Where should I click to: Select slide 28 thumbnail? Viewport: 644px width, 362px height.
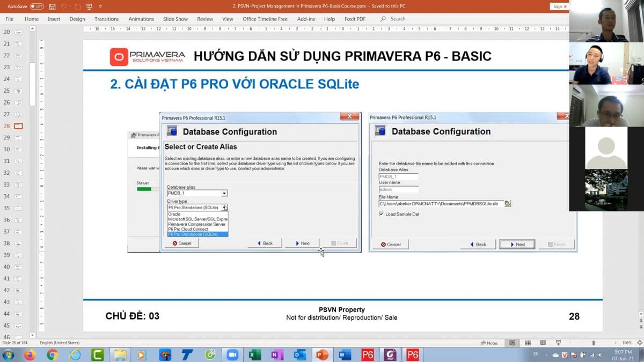pyautogui.click(x=18, y=126)
